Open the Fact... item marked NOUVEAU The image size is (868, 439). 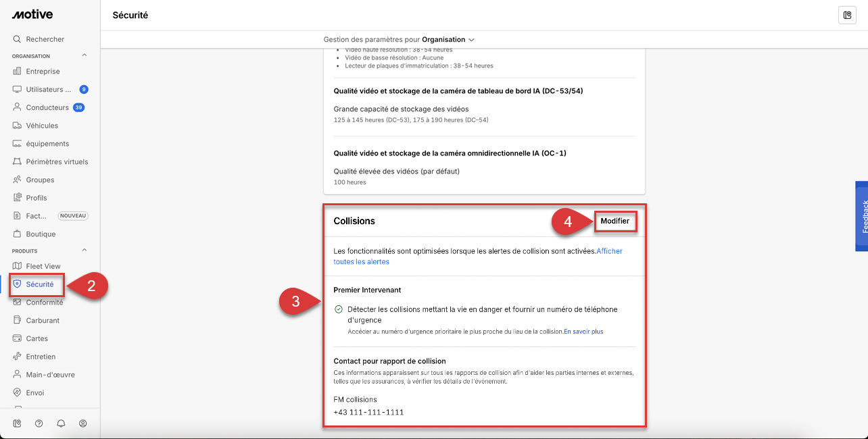tap(50, 216)
